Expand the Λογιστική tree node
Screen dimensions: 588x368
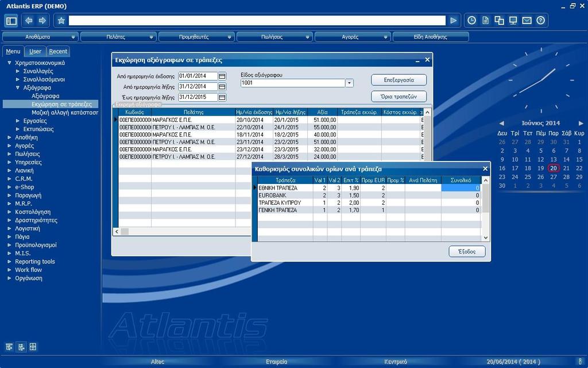click(9, 228)
